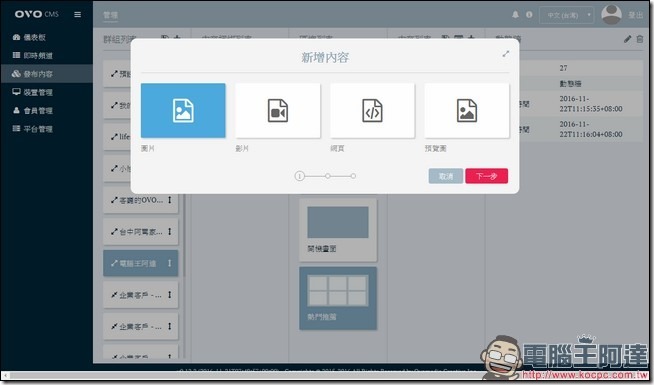Click the pencil edit icon
Screen dimensions: 654x385
[x=627, y=39]
